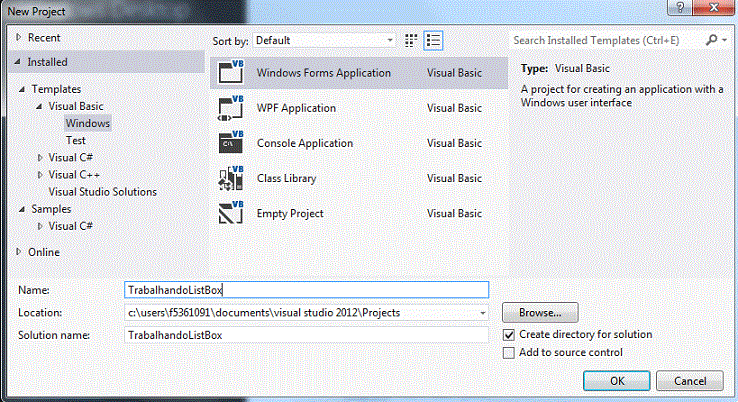Click the Console Application template icon
Screen dimensions: 738x402
point(231,143)
